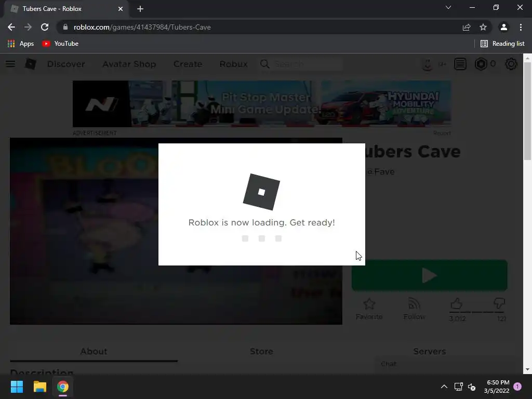Click the Chrome taskbar icon
The height and width of the screenshot is (399, 532).
tap(63, 387)
